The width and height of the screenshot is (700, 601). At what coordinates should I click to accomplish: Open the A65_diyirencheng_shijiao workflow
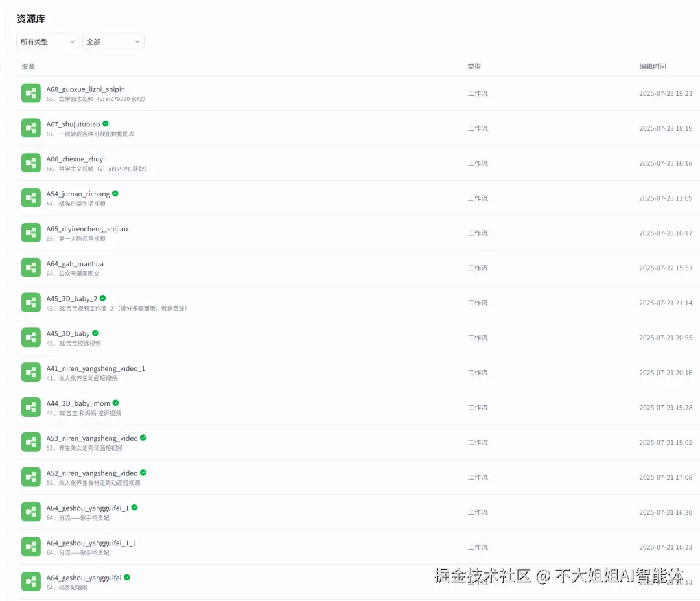tap(87, 229)
